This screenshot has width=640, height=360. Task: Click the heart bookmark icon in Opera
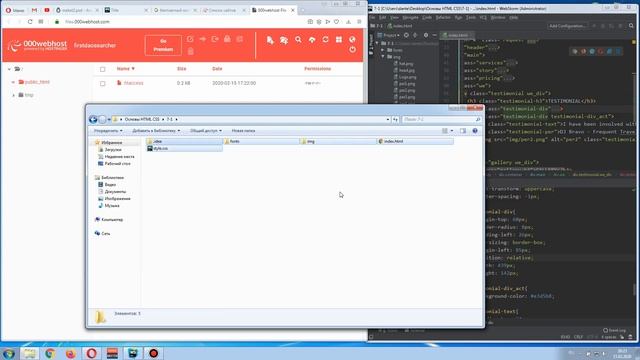336,22
